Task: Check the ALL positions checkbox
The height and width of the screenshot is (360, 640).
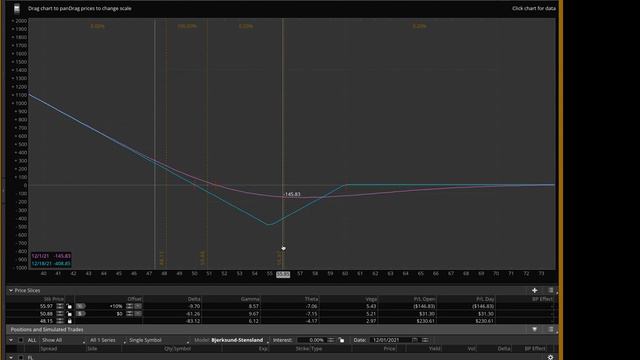Action: pyautogui.click(x=21, y=340)
